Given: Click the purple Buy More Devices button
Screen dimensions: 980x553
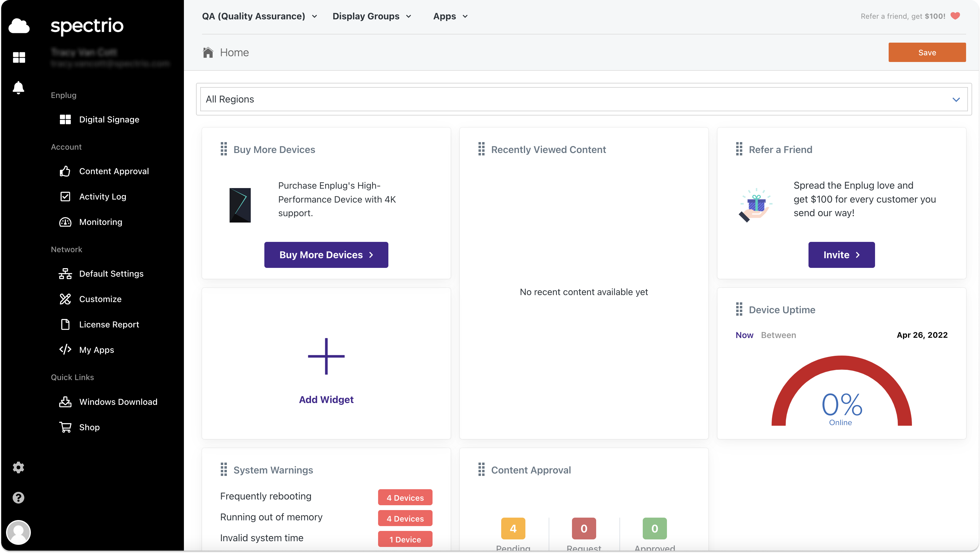Looking at the screenshot, I should coord(326,255).
